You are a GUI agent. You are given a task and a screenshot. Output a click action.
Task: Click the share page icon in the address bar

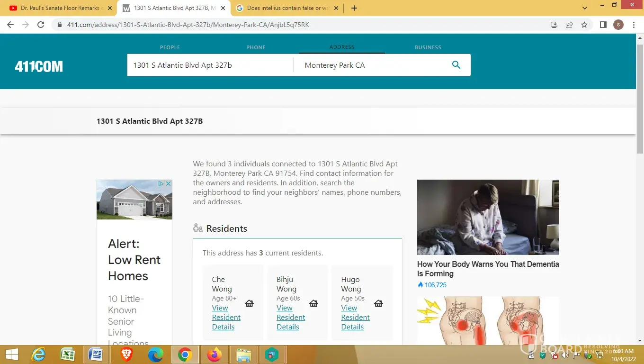[569, 25]
